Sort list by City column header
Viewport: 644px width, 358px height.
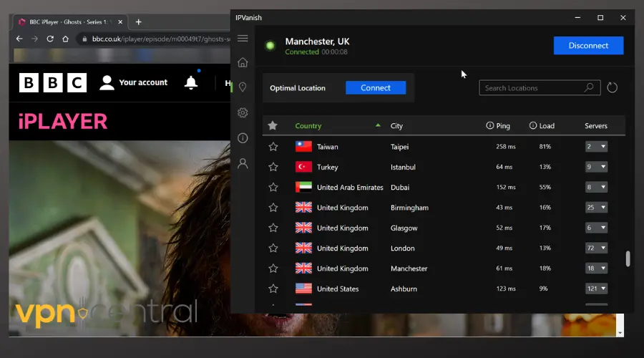396,126
